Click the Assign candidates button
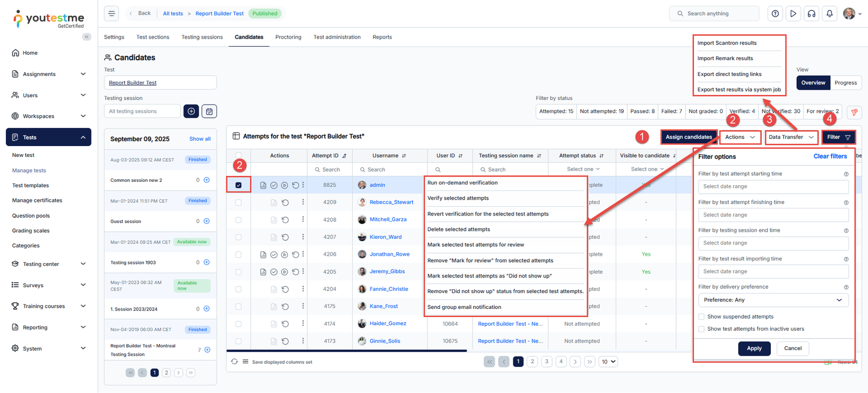The width and height of the screenshot is (868, 393). (x=688, y=137)
